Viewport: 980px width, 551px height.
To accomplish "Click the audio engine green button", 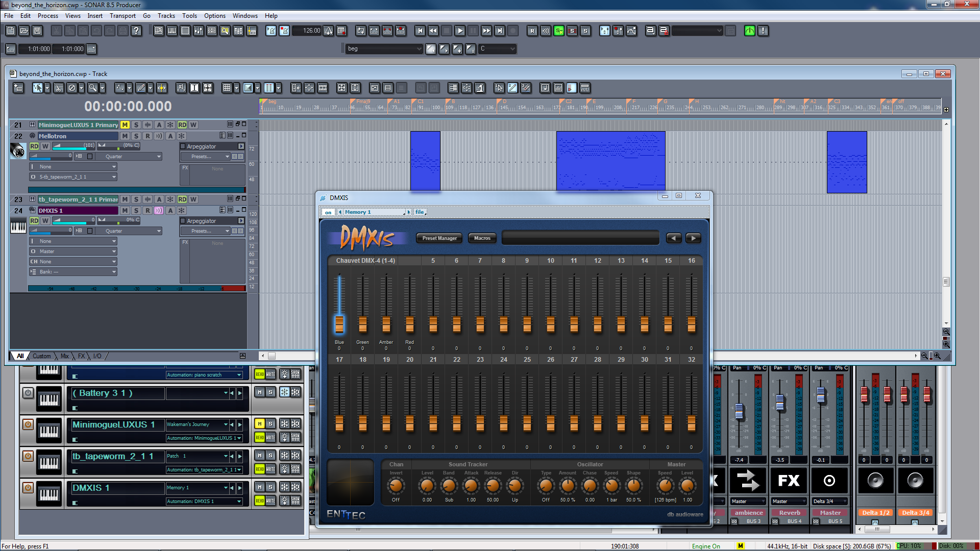I will click(x=750, y=31).
